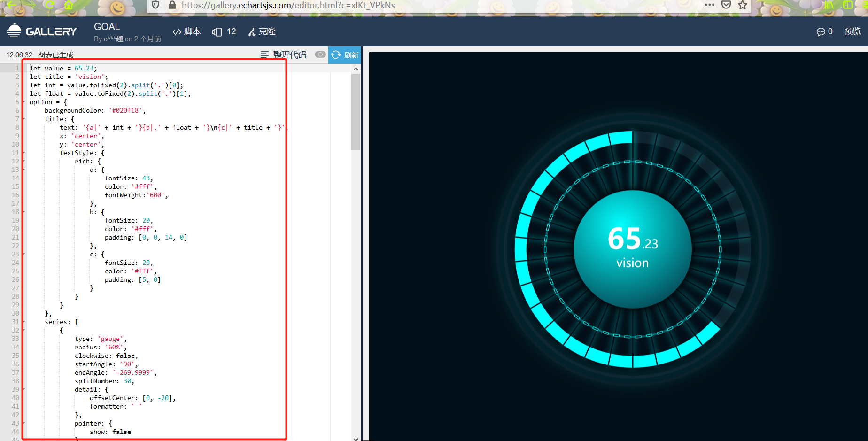
Task: Click the gallery.echartsjs.com address bar
Action: 288,5
